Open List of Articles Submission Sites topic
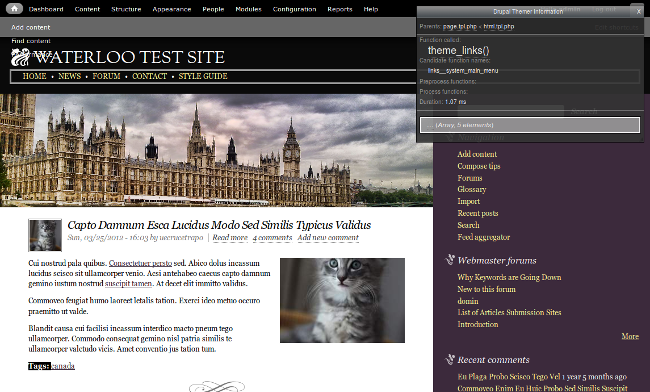650x392 pixels. 509,312
